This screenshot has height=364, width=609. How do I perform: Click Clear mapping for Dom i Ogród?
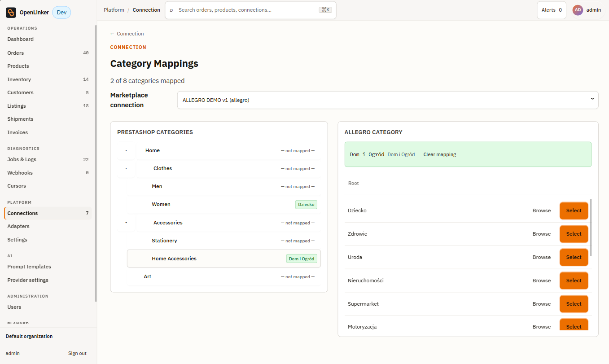(439, 154)
